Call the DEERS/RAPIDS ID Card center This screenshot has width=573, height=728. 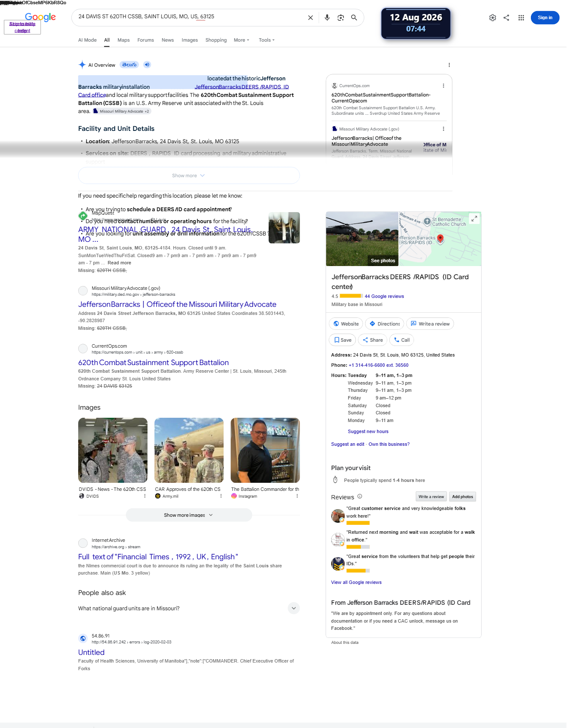click(402, 340)
